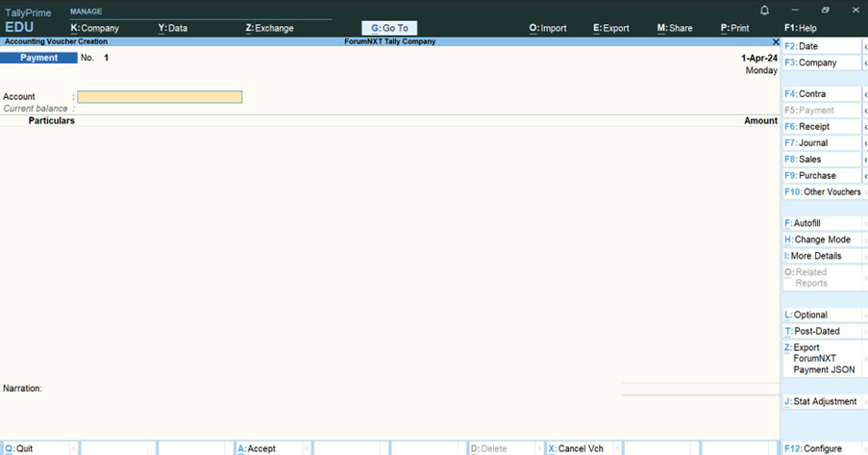Image resolution: width=868 pixels, height=455 pixels.
Task: Open the K: Company menu
Action: [x=94, y=28]
